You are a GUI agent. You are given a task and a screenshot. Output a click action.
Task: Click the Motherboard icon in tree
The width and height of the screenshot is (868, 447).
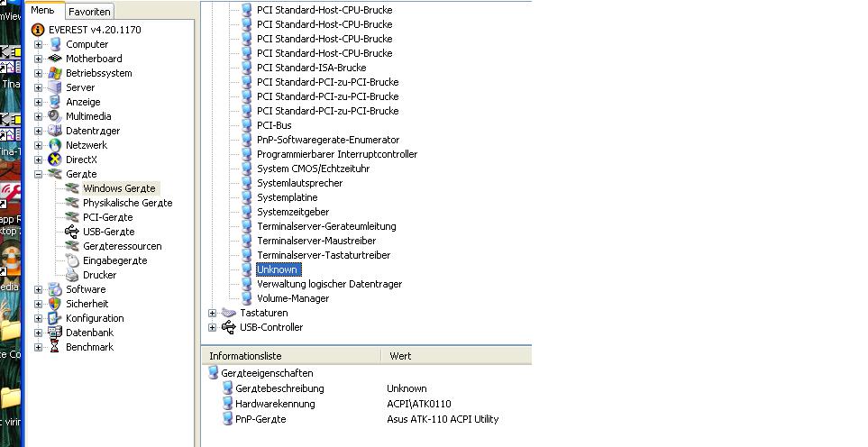pyautogui.click(x=55, y=59)
